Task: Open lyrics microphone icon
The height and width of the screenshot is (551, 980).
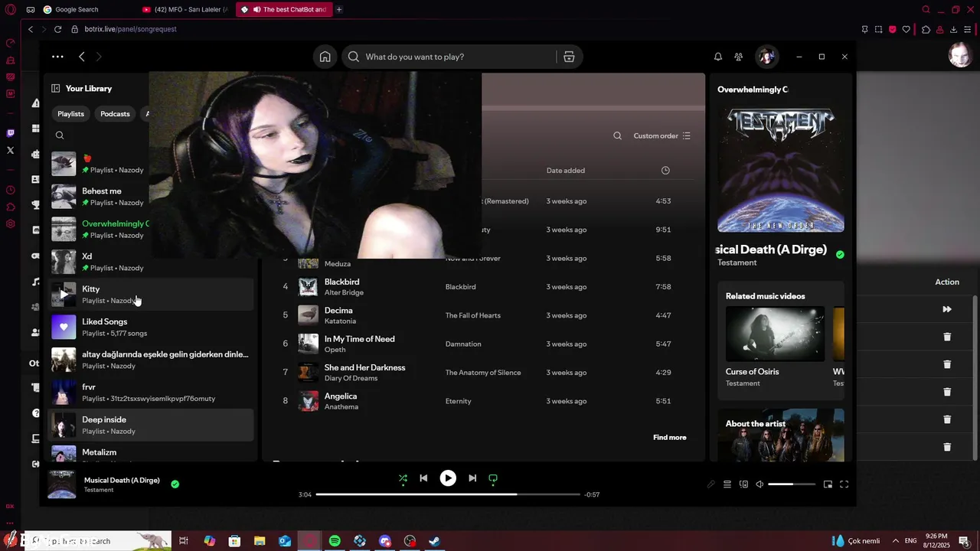Action: click(710, 484)
